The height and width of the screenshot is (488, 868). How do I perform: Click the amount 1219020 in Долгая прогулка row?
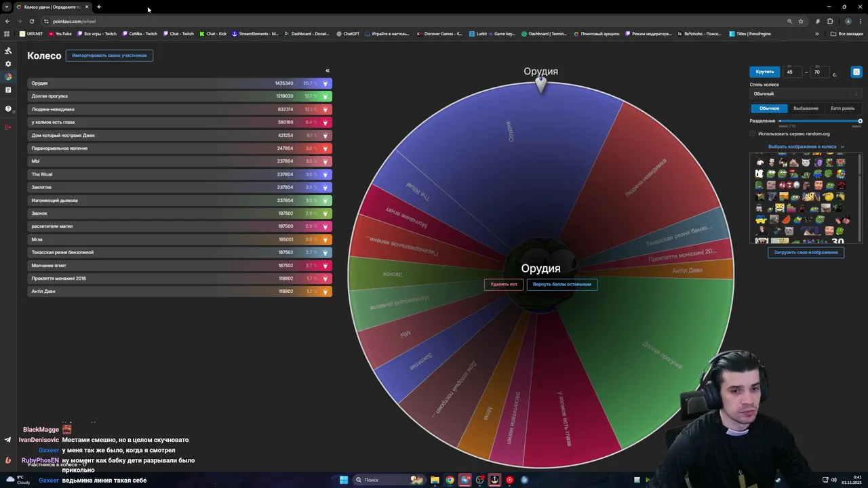[x=284, y=96]
